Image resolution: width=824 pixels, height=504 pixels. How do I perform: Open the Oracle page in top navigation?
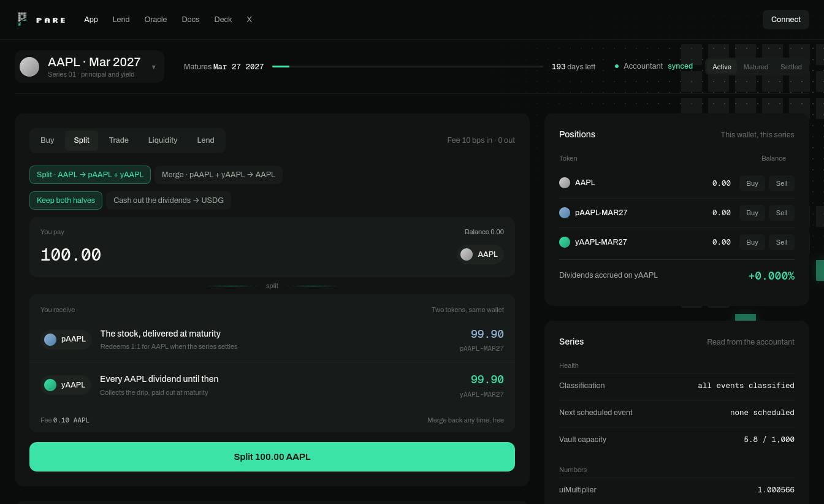(x=156, y=20)
